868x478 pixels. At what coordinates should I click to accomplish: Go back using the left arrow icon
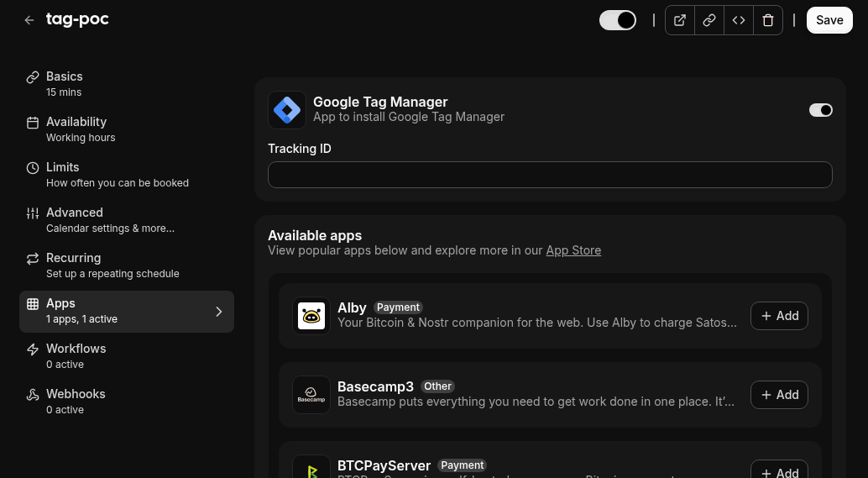[29, 20]
